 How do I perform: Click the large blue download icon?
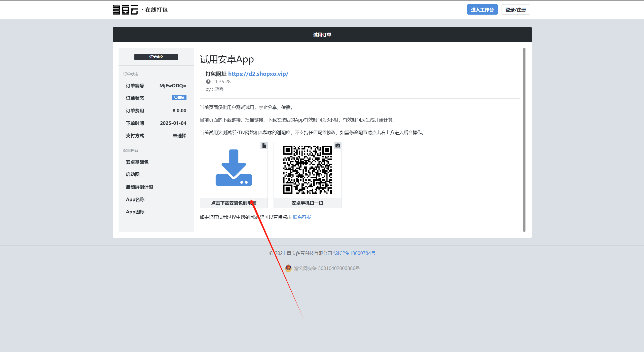[x=234, y=168]
